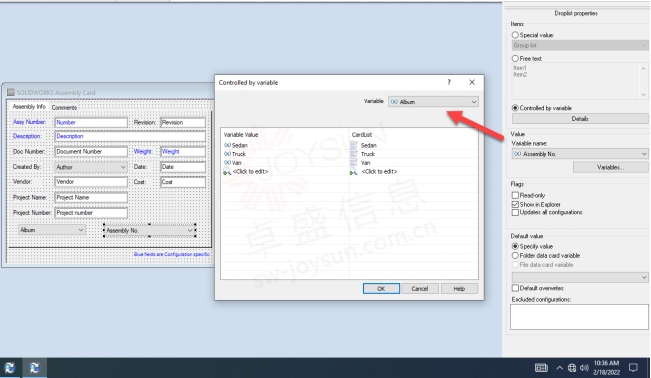Click the Truck card list icon

pyautogui.click(x=354, y=154)
